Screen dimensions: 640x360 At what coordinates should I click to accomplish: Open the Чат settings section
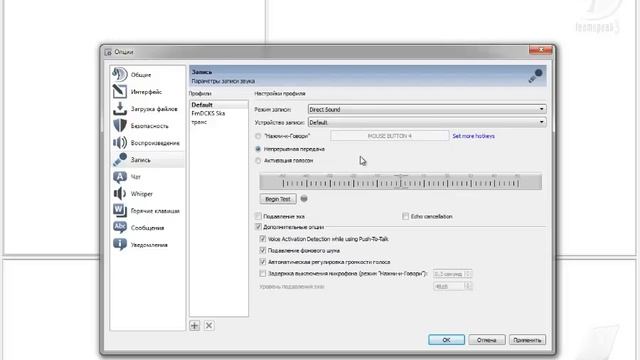(147, 177)
